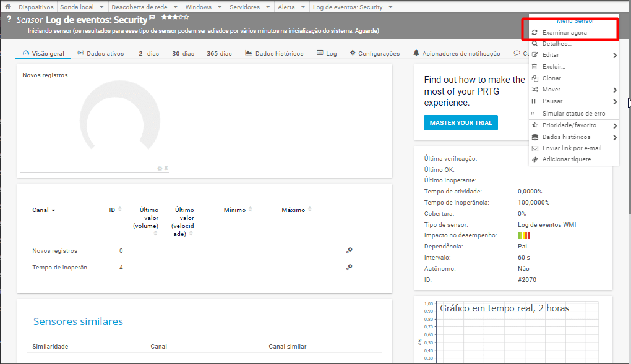Screen dimensions: 631x364
Task: Switch to the 30 dias tab
Action: [183, 53]
